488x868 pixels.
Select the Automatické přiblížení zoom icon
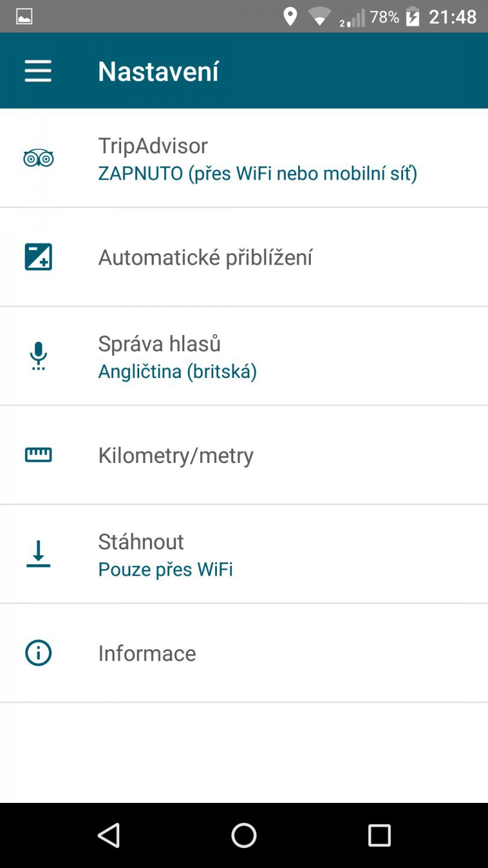point(38,256)
